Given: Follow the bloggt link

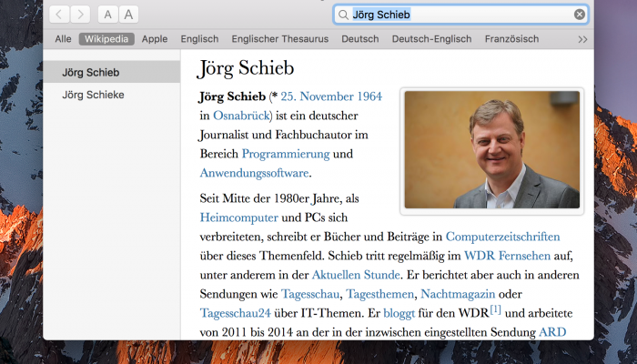Looking at the screenshot, I should point(399,313).
